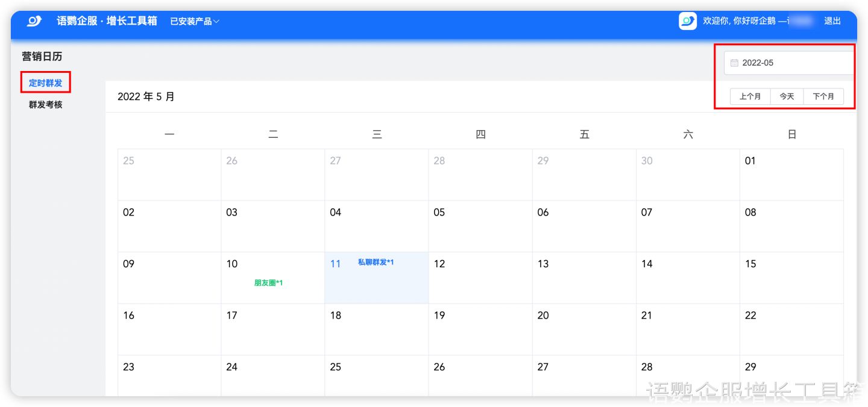Open the 朋友圈*1 event on May 10
This screenshot has width=868, height=407.
click(268, 283)
